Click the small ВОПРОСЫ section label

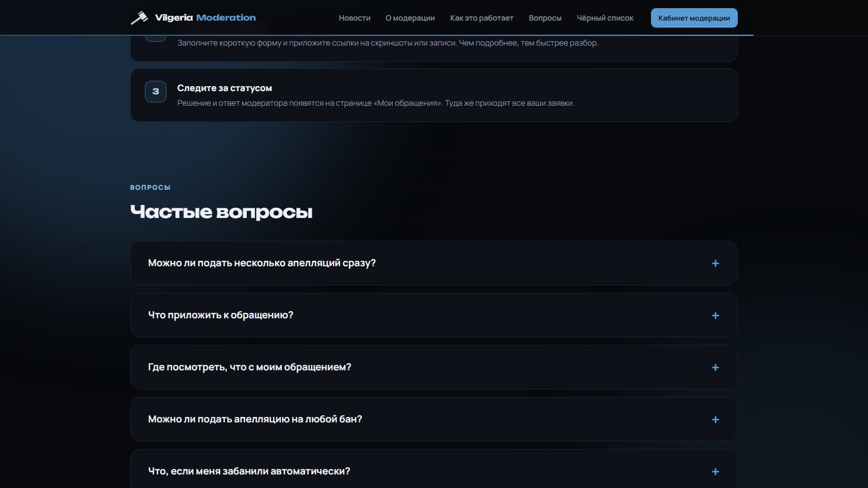click(150, 187)
